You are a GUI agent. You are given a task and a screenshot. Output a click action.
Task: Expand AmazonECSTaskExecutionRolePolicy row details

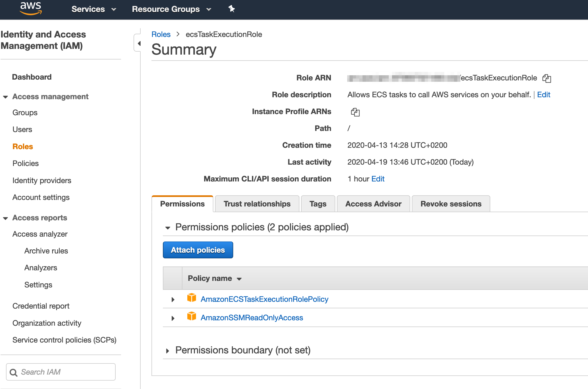173,299
